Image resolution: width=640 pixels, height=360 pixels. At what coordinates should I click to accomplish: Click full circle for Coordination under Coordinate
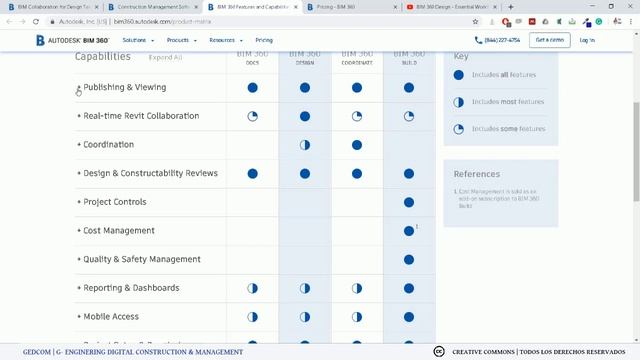pos(357,145)
